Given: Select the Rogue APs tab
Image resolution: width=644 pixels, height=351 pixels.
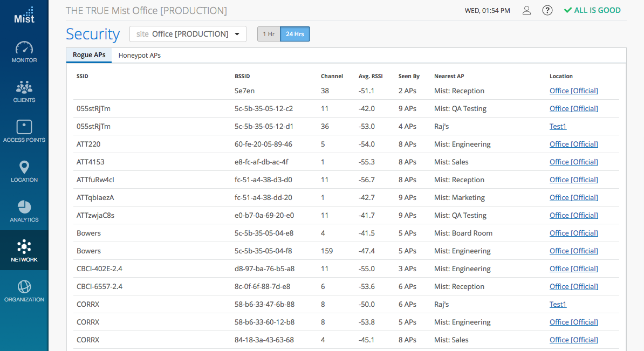Looking at the screenshot, I should 89,55.
